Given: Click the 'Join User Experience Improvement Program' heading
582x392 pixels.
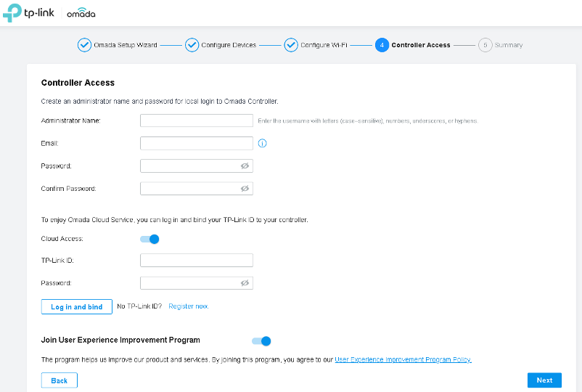Looking at the screenshot, I should [x=120, y=340].
